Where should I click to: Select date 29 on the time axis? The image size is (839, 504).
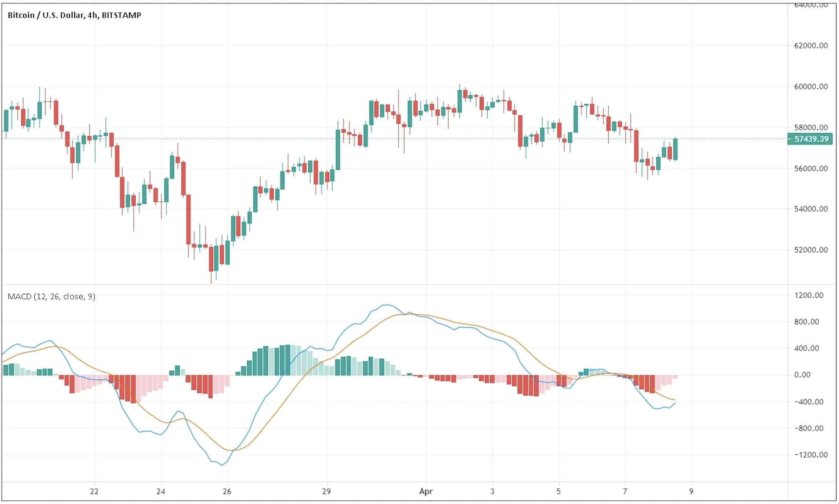point(326,491)
